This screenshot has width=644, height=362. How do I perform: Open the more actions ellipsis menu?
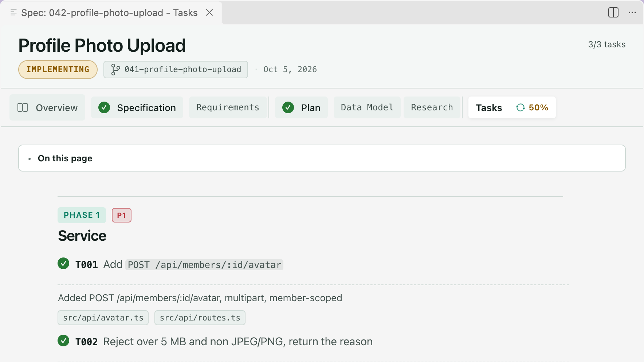click(632, 12)
